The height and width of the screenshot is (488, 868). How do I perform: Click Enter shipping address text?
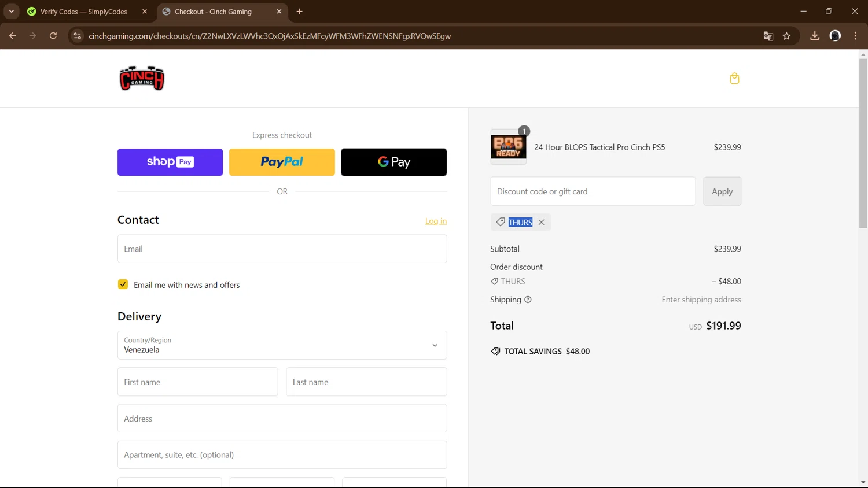[701, 300]
